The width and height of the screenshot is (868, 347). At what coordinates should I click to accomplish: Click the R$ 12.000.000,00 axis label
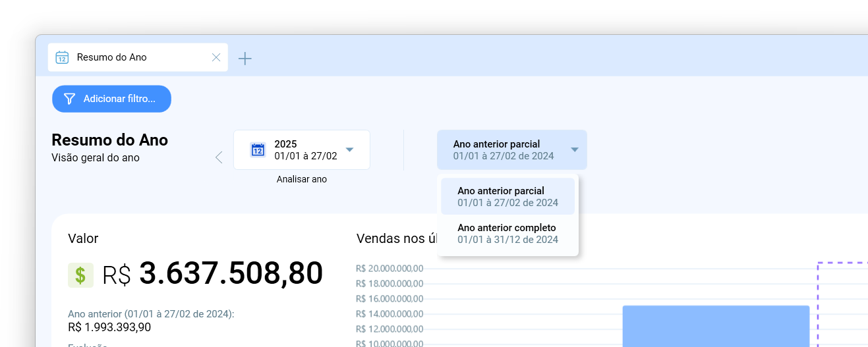(389, 329)
